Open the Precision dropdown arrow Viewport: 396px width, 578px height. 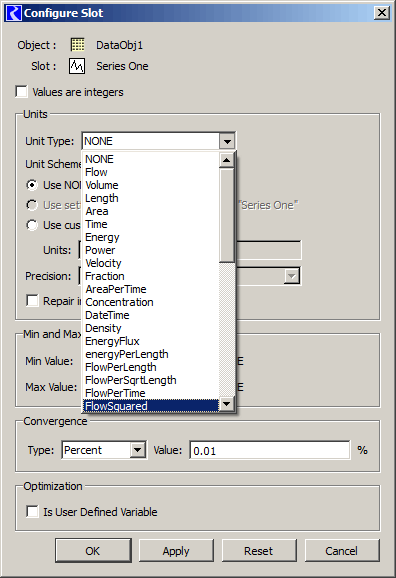pos(291,276)
